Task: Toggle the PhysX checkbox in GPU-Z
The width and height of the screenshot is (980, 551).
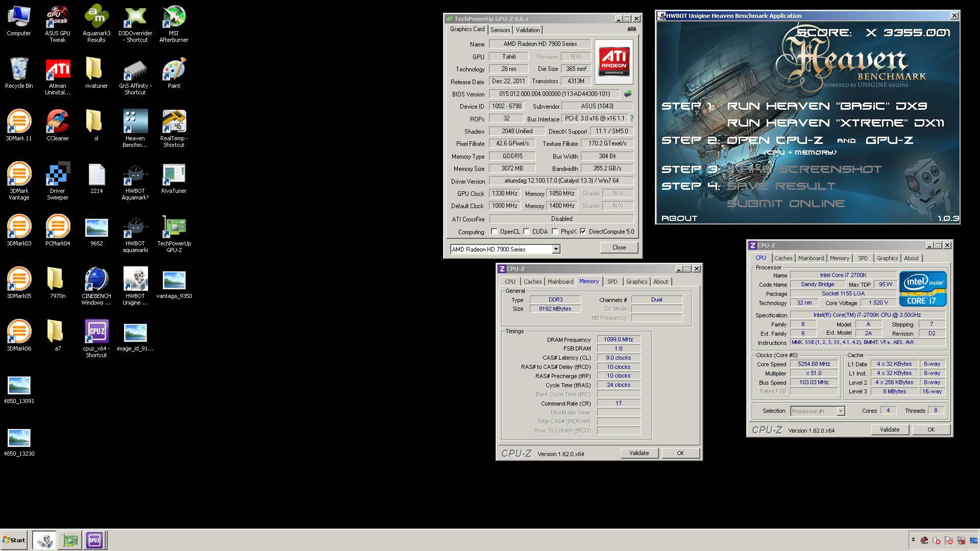Action: point(555,232)
